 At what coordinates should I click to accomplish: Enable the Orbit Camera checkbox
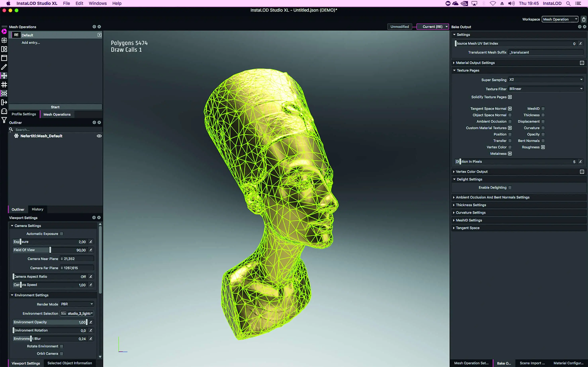point(62,354)
